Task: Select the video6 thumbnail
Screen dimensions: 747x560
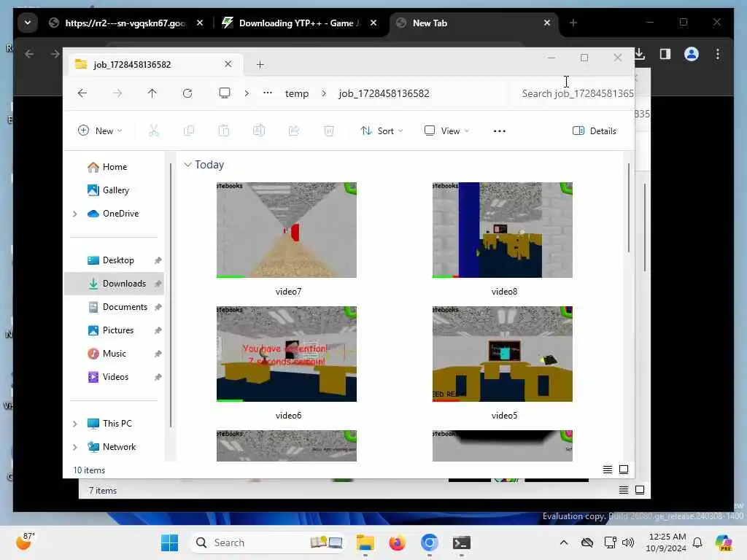Action: (x=286, y=354)
